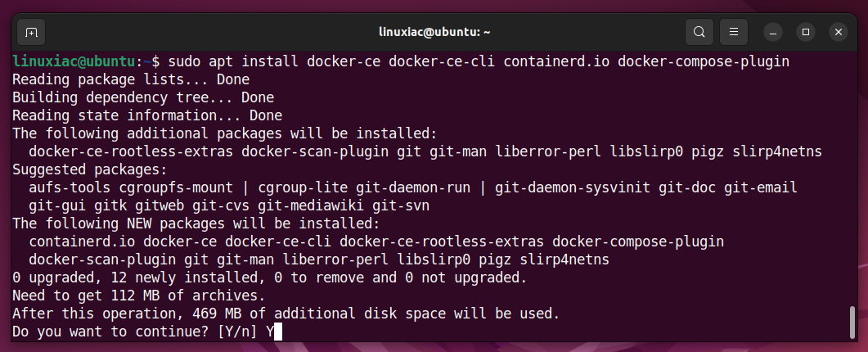Viewport: 868px width, 352px height.
Task: Click the 469 MB disk space text
Action: (217, 314)
